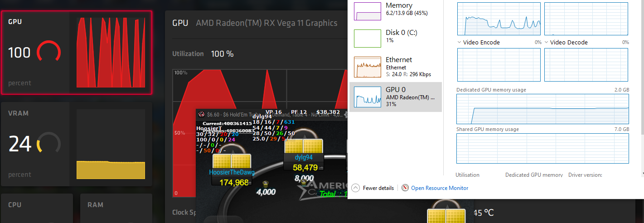The image size is (644, 223).
Task: Click the note icon beside dylg94's stack
Action: (322, 168)
